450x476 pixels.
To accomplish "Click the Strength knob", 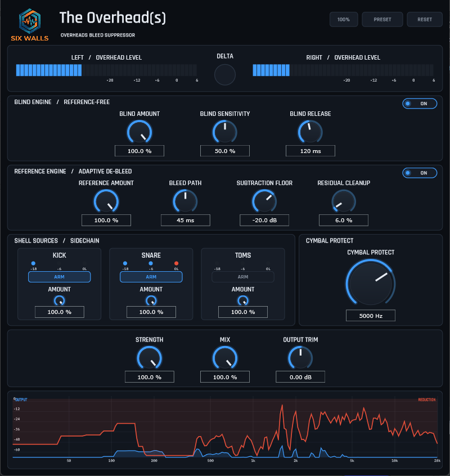I will coord(149,358).
